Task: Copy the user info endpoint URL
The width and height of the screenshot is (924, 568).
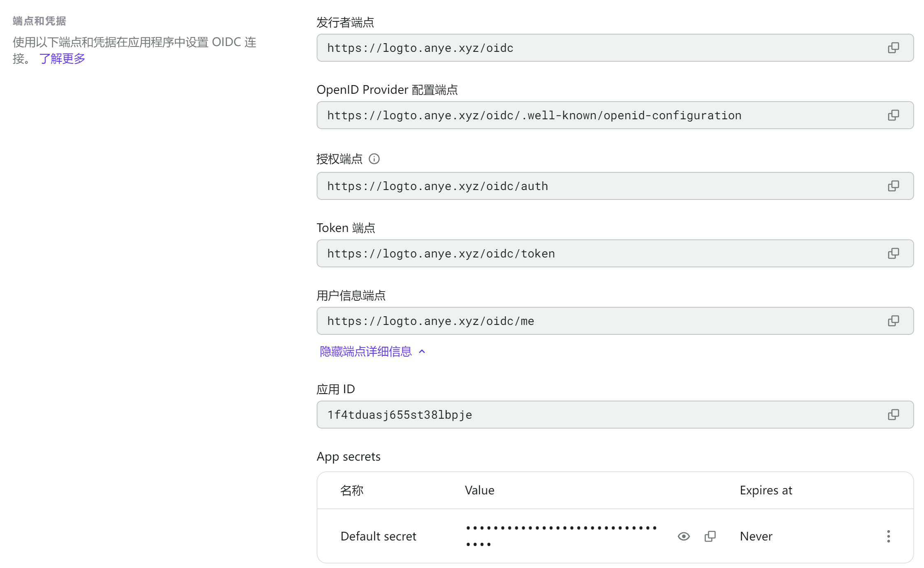Action: [x=893, y=321]
